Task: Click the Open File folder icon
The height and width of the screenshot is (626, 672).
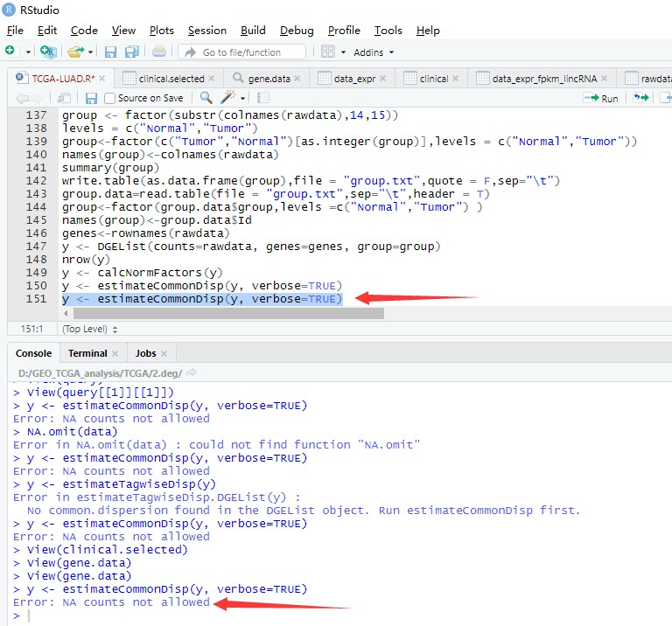Action: 75,52
